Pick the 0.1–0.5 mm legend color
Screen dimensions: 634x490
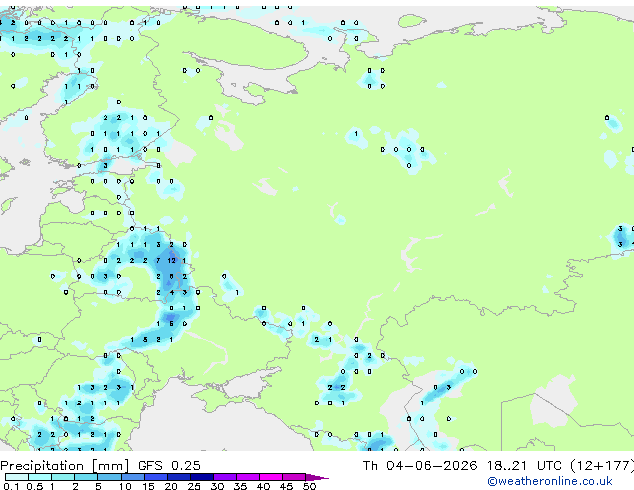17,477
